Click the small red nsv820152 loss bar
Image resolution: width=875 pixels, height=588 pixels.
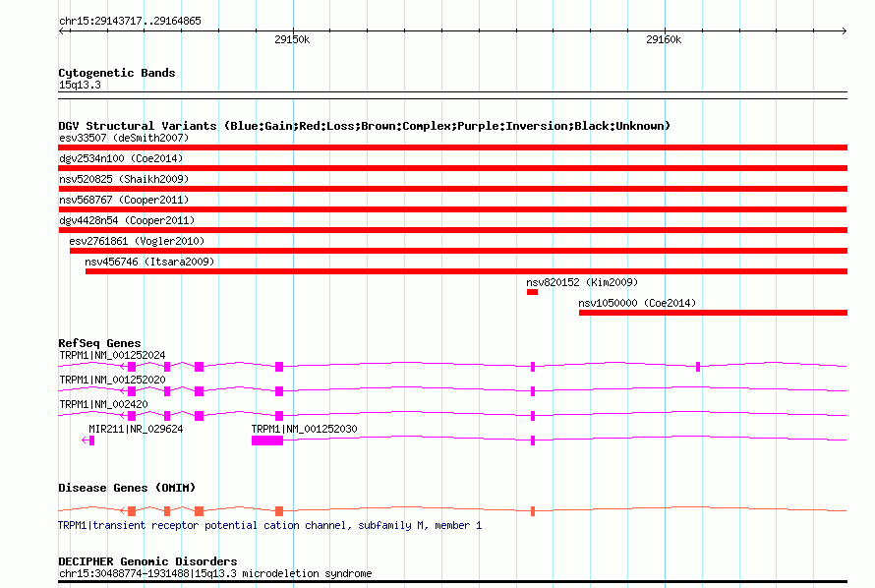point(532,292)
